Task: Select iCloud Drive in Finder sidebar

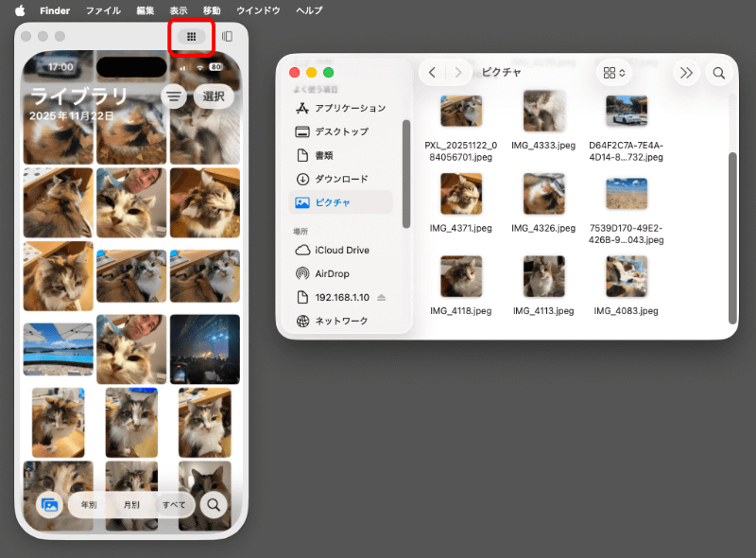Action: (341, 250)
